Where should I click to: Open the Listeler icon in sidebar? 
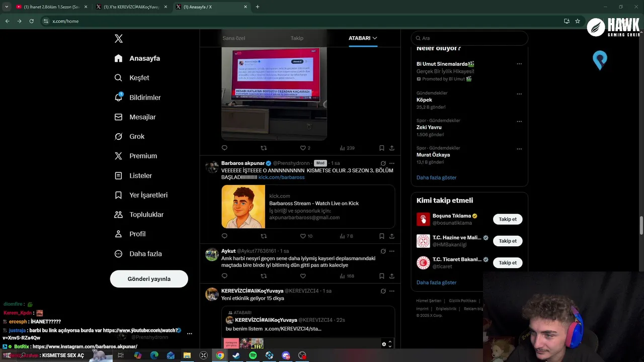point(118,175)
